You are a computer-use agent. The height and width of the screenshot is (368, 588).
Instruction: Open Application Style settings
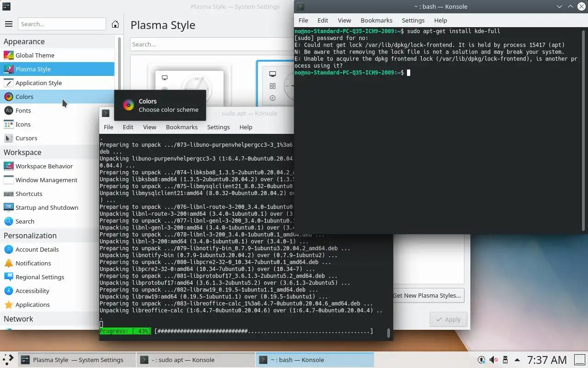coord(57,83)
